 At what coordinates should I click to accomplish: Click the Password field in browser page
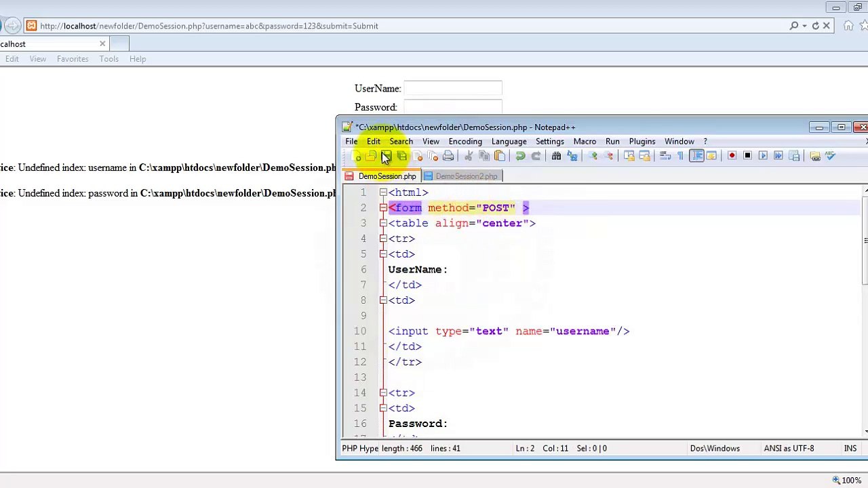pos(452,107)
